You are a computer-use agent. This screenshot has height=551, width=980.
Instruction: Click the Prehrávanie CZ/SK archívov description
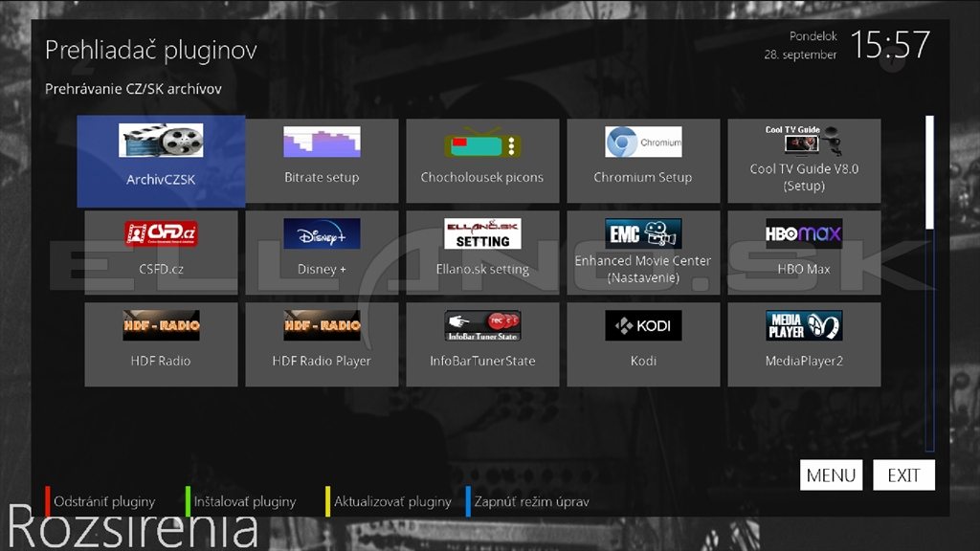click(133, 89)
